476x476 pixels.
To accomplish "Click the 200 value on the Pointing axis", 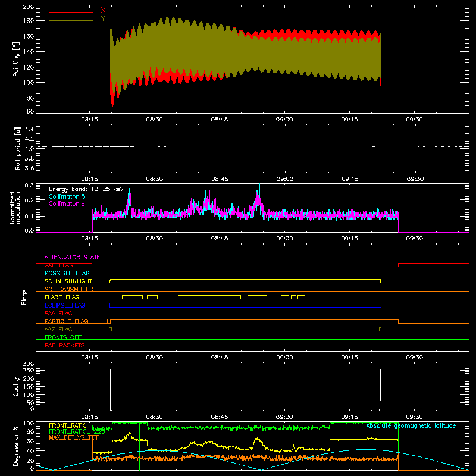I will pyautogui.click(x=29, y=7).
